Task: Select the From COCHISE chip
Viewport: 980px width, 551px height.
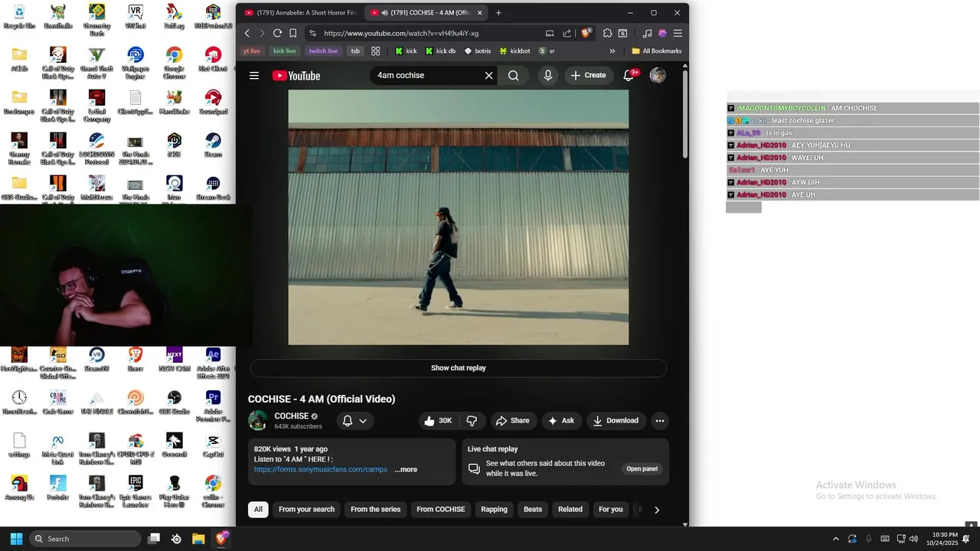Action: point(441,510)
